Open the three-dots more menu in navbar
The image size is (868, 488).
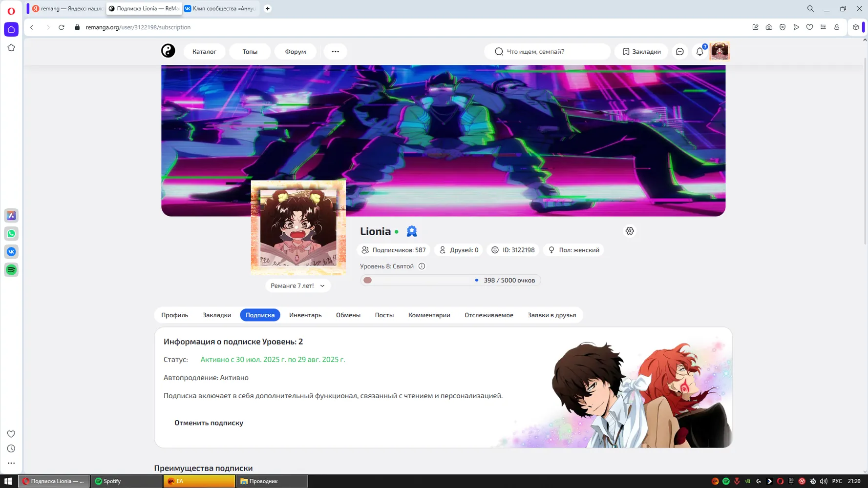tap(335, 51)
